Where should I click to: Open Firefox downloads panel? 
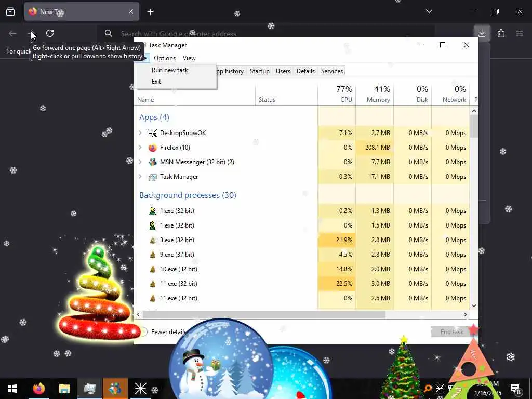point(482,33)
